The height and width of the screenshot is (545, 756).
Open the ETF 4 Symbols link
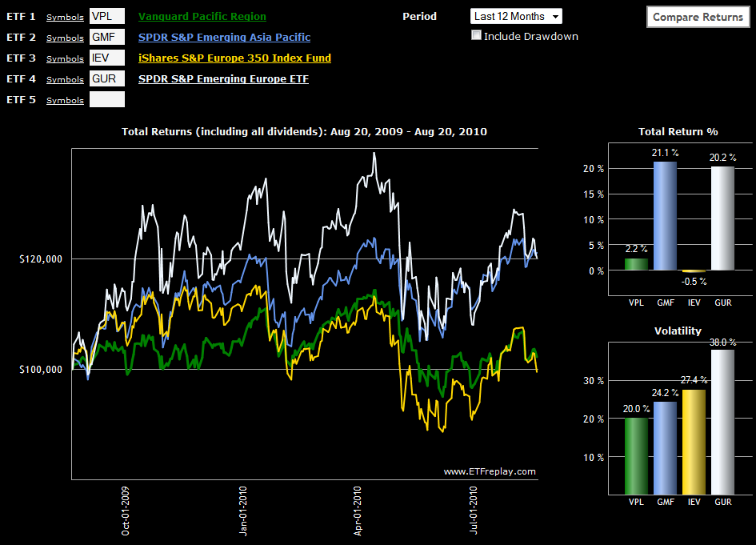click(x=65, y=79)
